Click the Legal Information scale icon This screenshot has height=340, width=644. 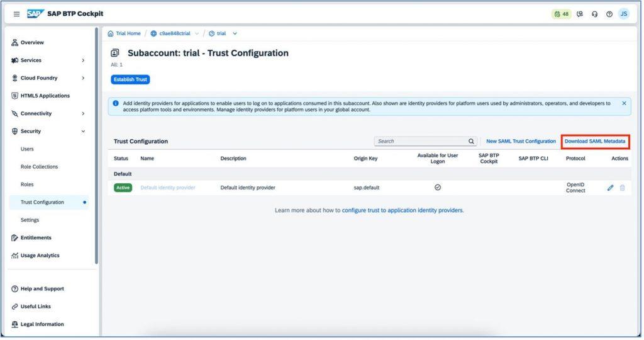click(15, 325)
